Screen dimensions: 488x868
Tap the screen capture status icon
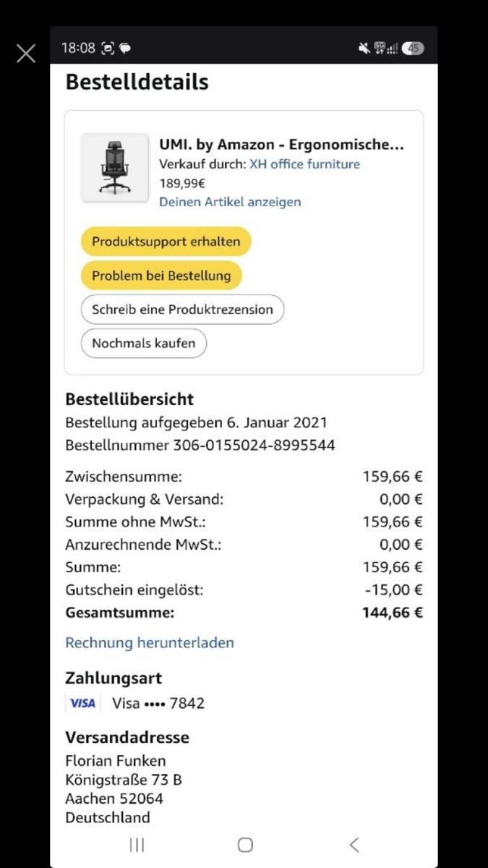point(108,48)
